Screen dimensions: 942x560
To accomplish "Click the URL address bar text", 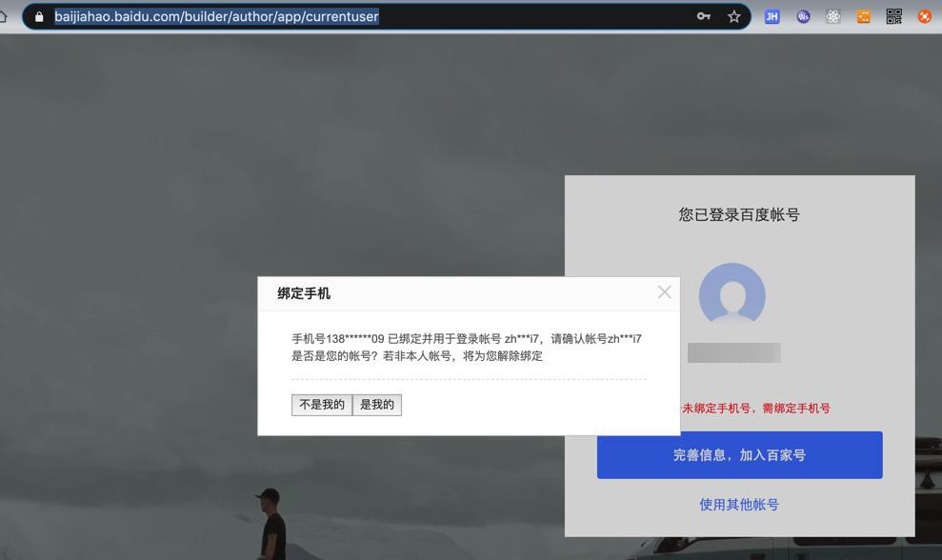I will 216,16.
